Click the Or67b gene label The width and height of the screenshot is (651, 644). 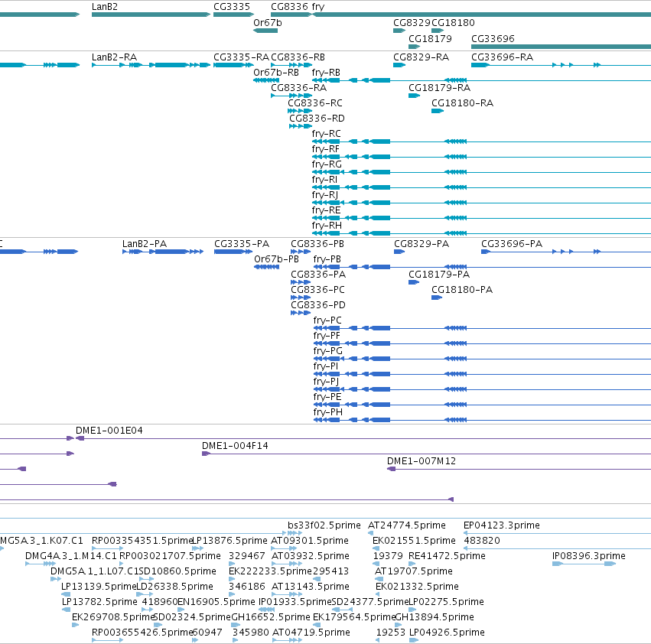click(268, 23)
